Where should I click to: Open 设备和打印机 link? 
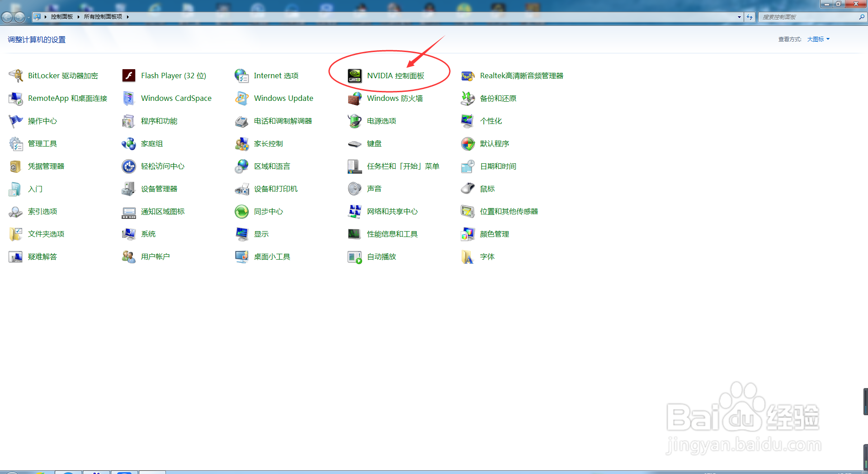(276, 189)
